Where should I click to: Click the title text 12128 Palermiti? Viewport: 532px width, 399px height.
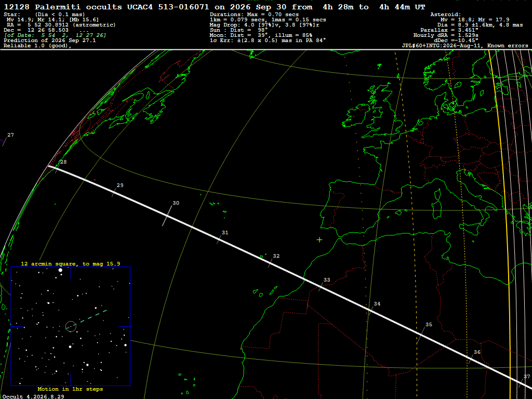point(63,7)
